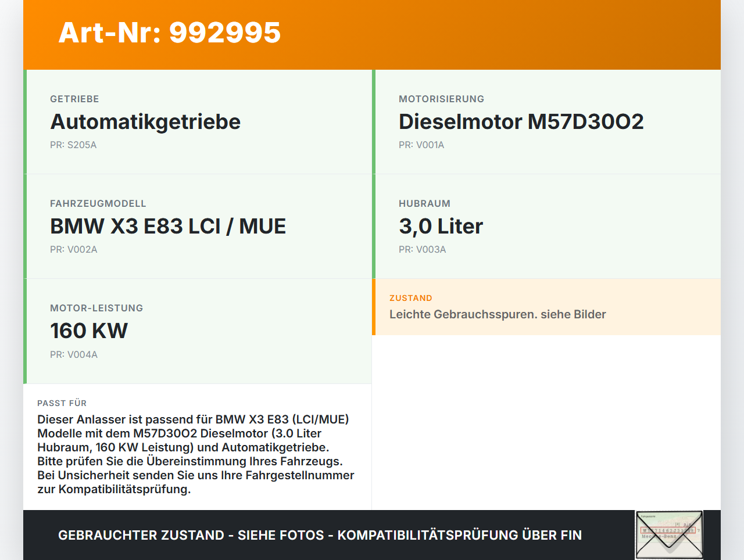Click the Art-Nr: 992995 header

169,33
